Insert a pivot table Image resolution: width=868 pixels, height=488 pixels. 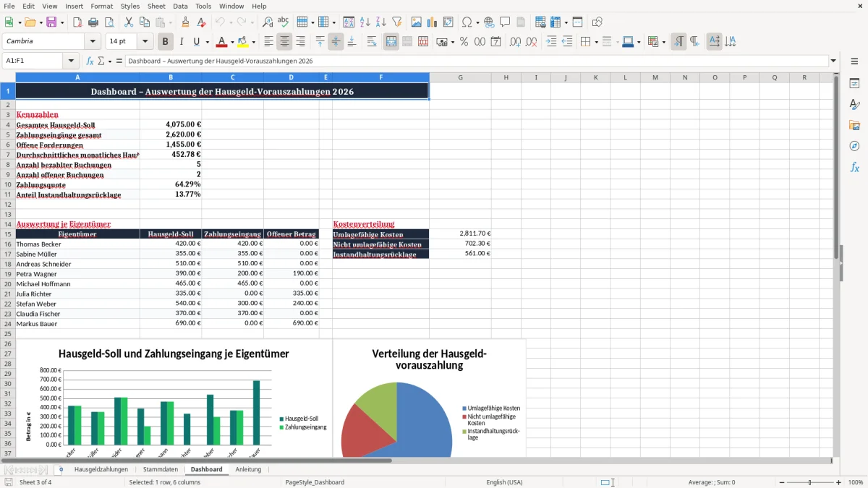point(448,22)
